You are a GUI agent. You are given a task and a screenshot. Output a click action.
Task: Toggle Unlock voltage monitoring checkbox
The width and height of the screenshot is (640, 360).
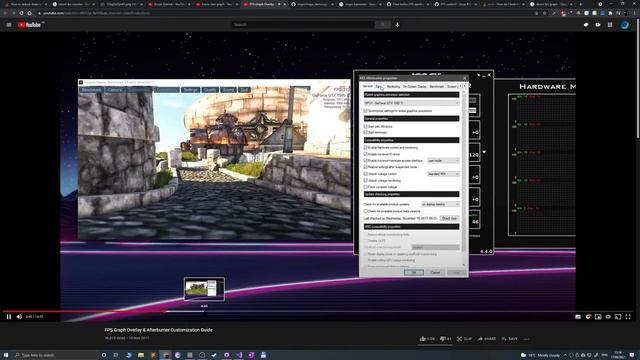click(366, 180)
